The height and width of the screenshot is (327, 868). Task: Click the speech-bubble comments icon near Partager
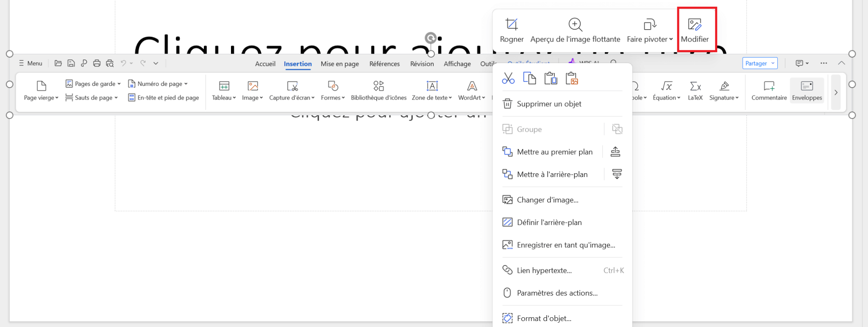800,63
